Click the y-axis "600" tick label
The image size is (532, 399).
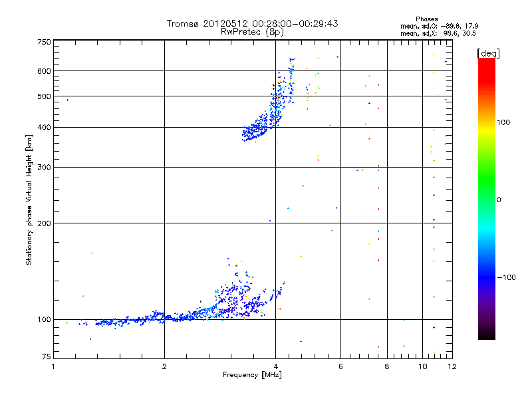point(44,71)
